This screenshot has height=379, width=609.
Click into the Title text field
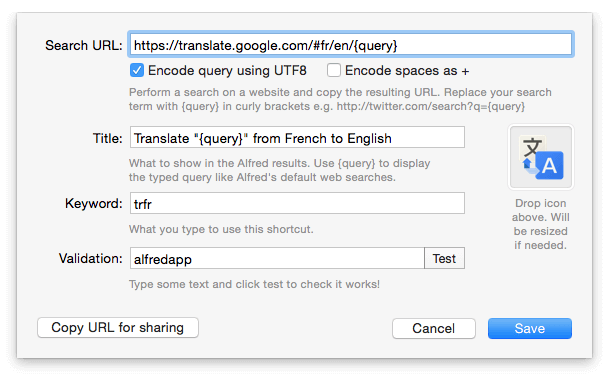coord(297,137)
